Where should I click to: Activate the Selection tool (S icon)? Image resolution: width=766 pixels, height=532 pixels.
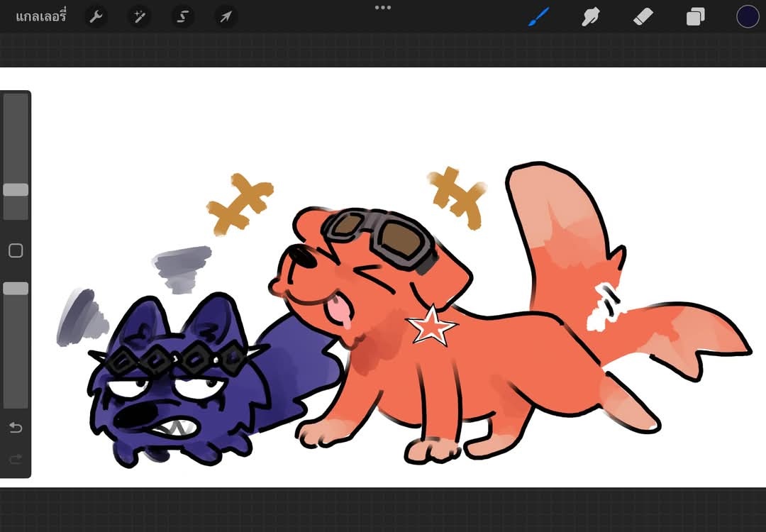tap(182, 16)
